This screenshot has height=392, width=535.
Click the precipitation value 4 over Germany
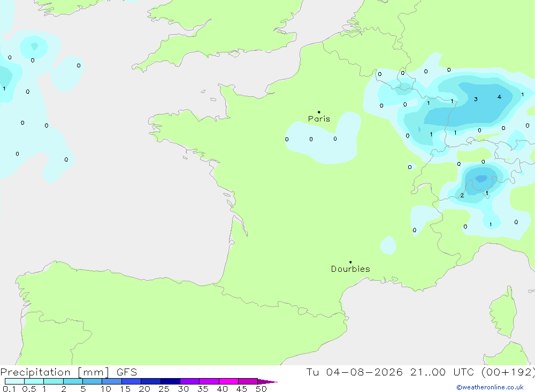[x=499, y=97]
